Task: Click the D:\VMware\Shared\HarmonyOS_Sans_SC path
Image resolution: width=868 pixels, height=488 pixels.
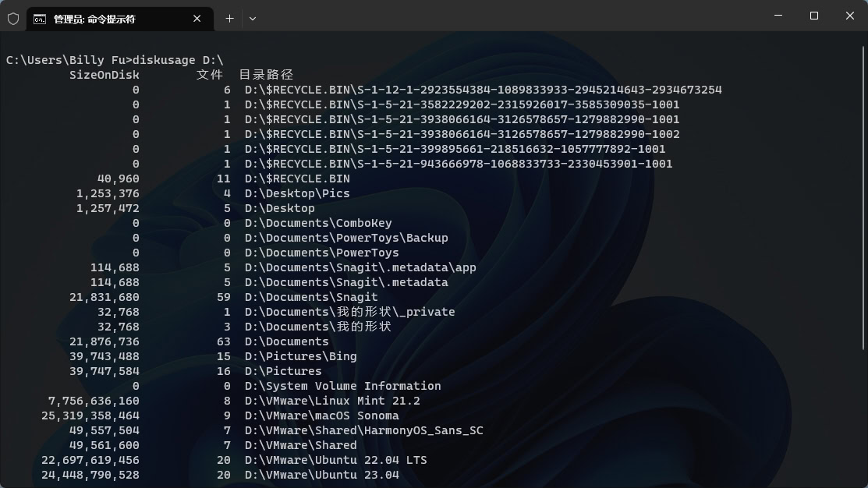Action: 363,431
